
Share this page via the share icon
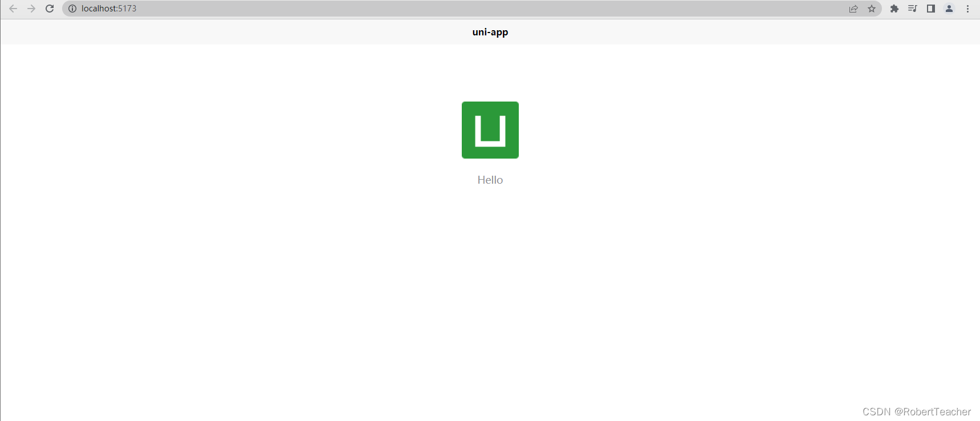(x=853, y=9)
